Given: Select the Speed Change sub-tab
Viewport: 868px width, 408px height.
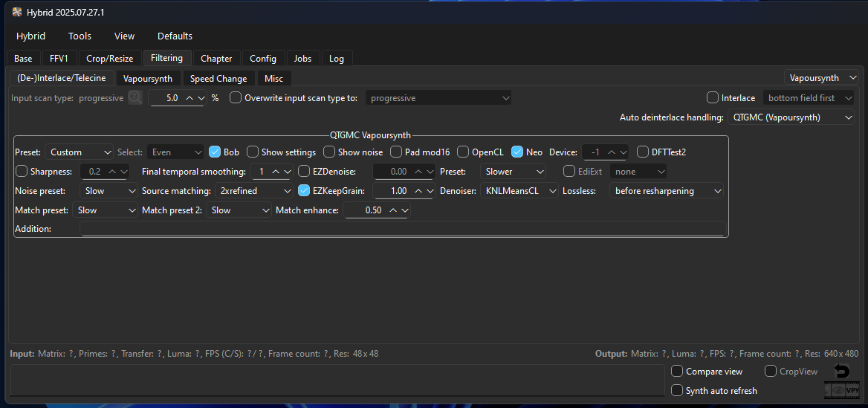Looking at the screenshot, I should pyautogui.click(x=218, y=78).
